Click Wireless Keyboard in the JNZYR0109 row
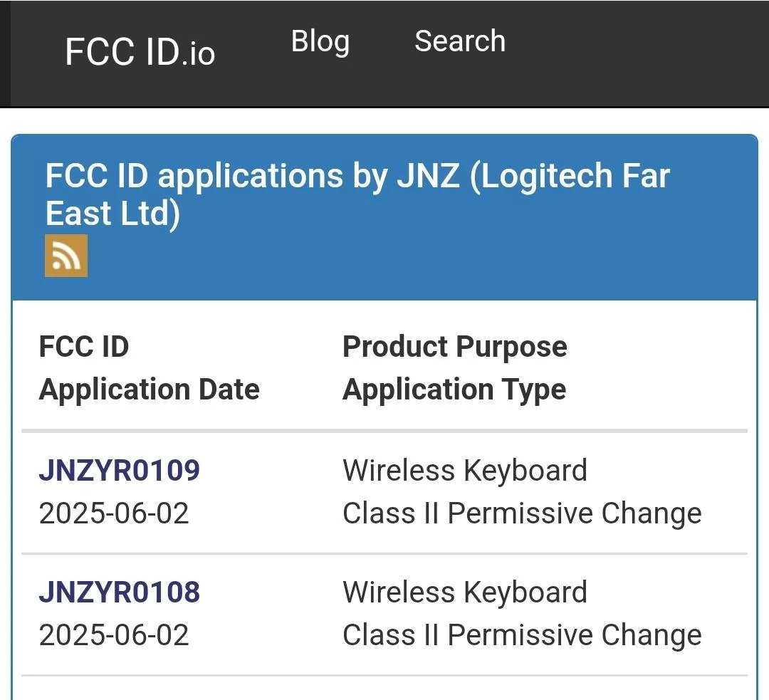 click(x=464, y=471)
